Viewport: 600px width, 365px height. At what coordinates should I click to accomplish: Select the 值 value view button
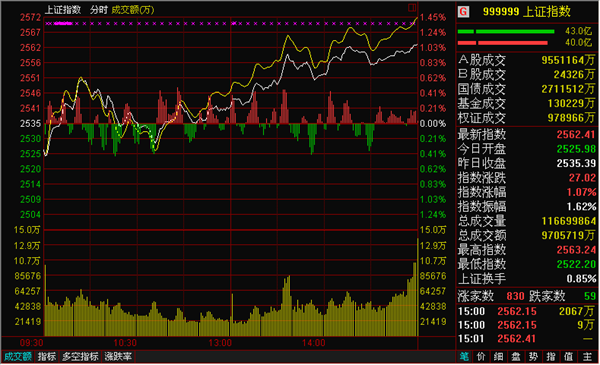click(x=568, y=357)
